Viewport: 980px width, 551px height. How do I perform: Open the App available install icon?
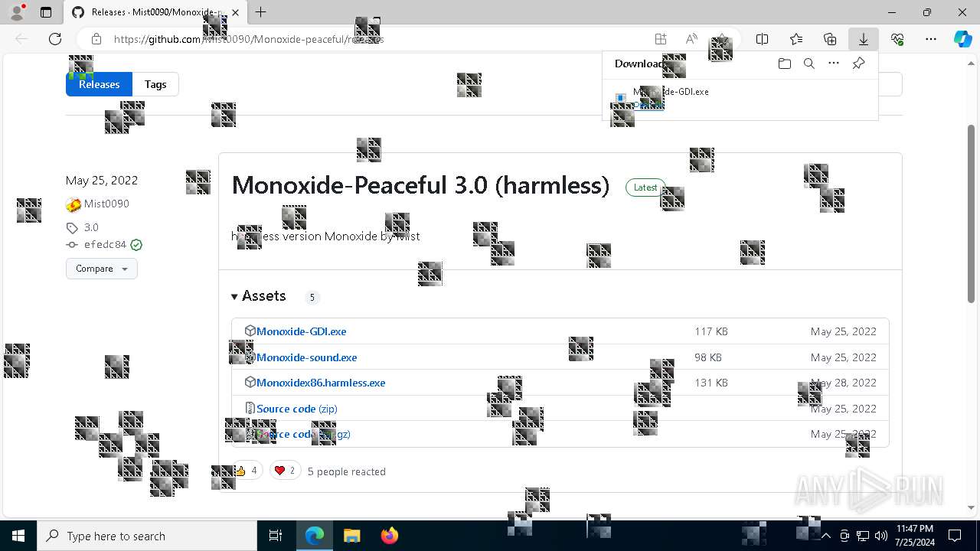point(661,39)
